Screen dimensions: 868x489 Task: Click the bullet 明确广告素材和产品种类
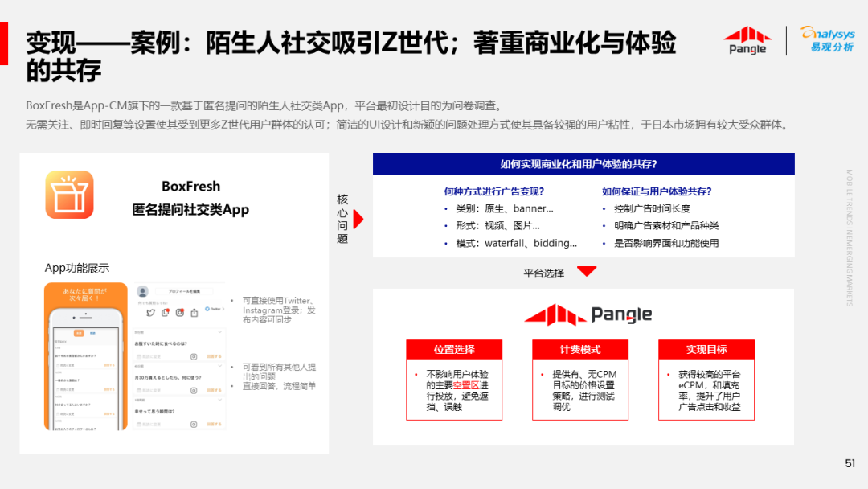click(666, 226)
